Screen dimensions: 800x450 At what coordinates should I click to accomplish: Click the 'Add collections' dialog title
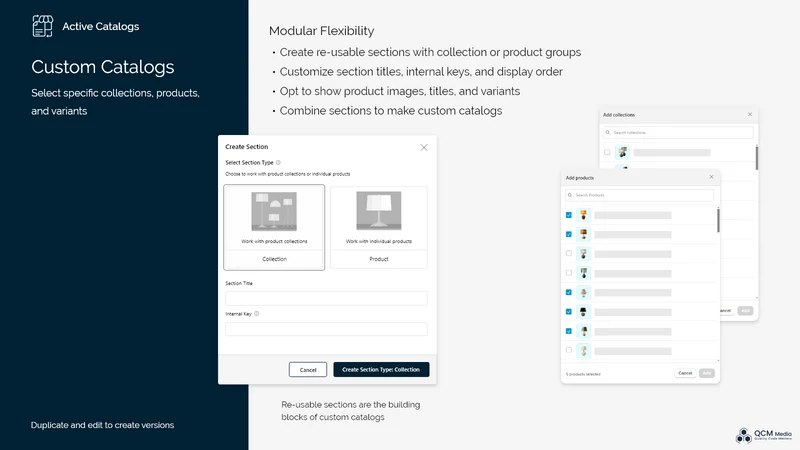point(619,115)
